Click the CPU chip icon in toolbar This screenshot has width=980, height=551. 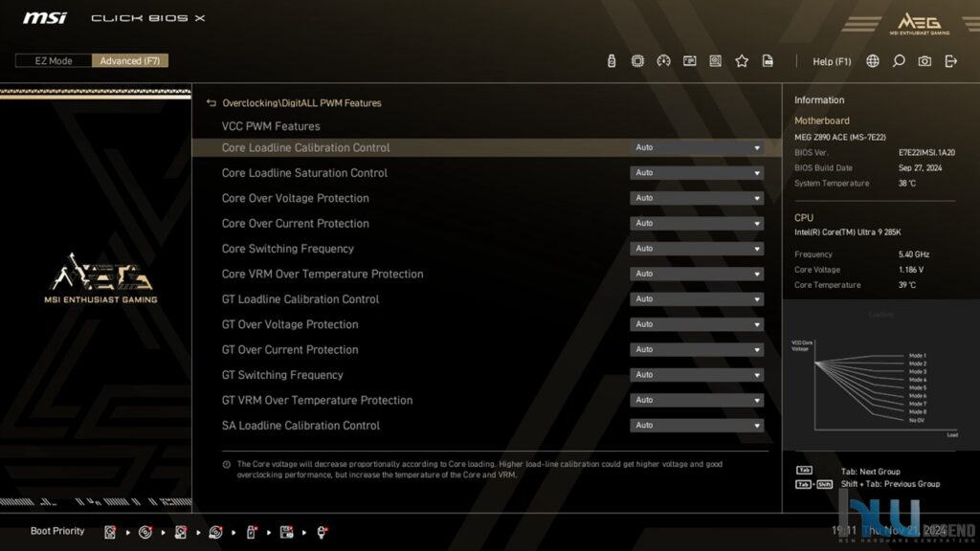637,60
